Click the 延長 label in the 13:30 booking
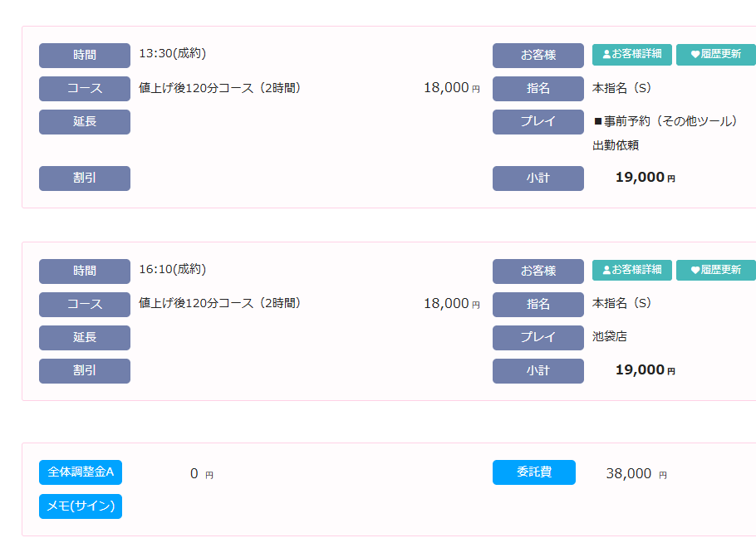756x538 pixels. 85,122
